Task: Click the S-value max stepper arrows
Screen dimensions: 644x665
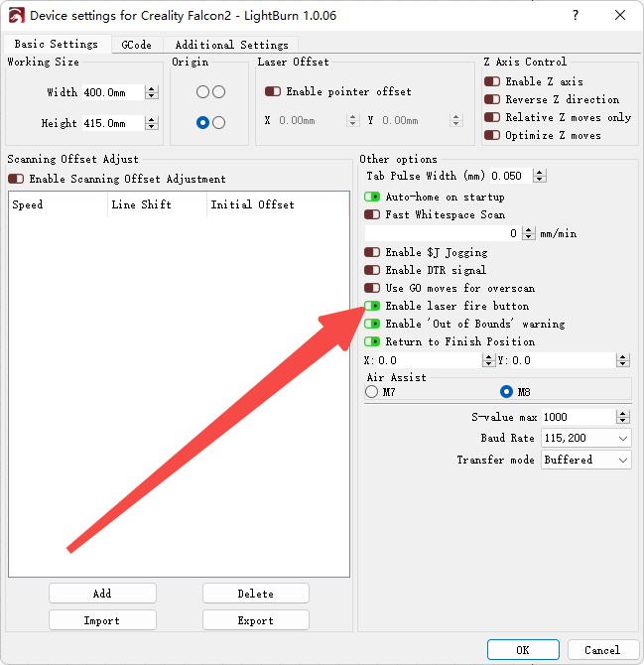Action: 623,417
